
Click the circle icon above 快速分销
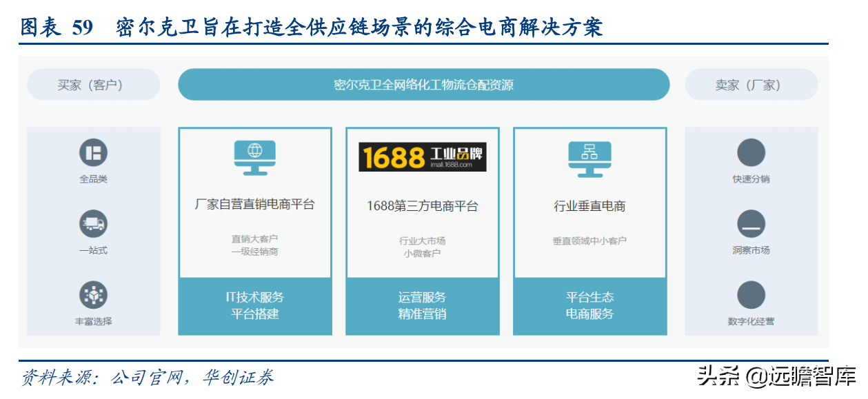[751, 152]
